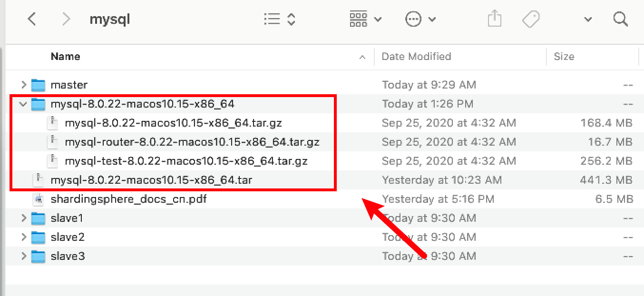Click the master folder icon
This screenshot has width=644, height=296.
point(38,85)
